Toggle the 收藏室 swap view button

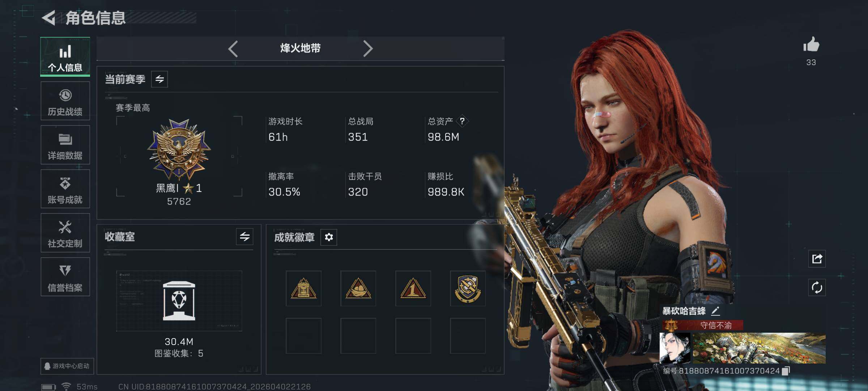(245, 237)
